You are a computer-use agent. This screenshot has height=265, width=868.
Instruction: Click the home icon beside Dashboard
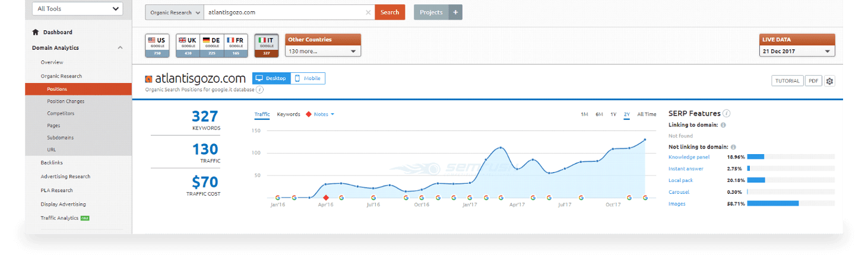coord(36,32)
